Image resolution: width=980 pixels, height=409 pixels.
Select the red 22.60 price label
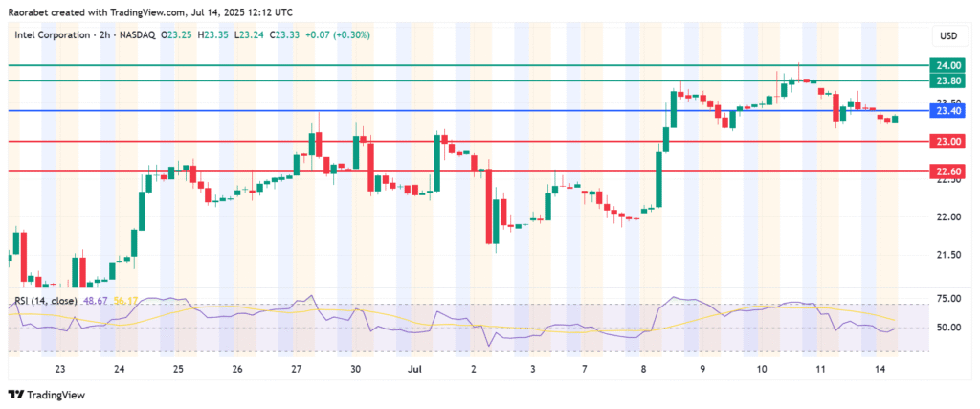tap(947, 171)
